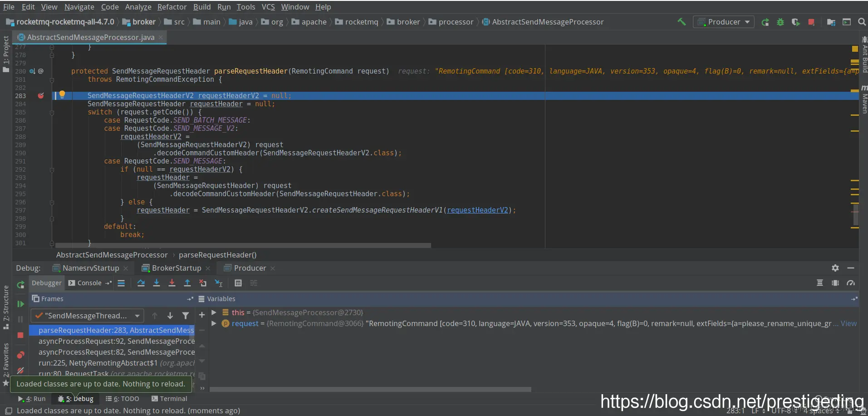Stop the running process in main toolbar
Viewport: 868px width, 416px height.
click(x=811, y=22)
